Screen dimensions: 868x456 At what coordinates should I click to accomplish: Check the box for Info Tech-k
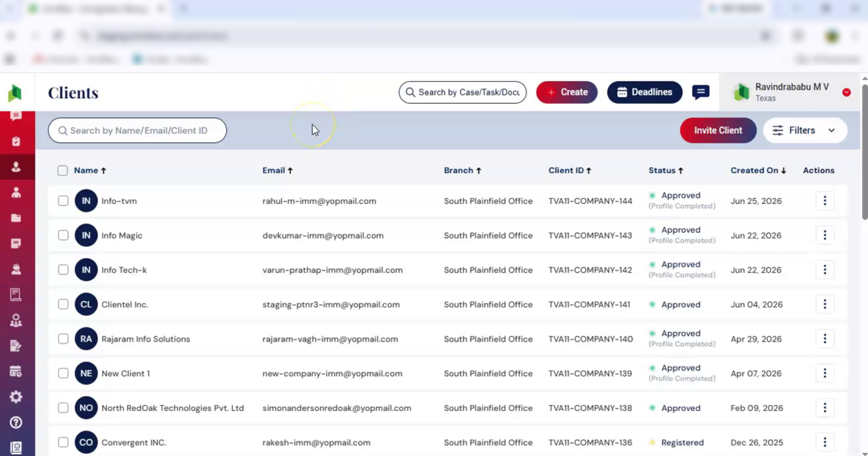[63, 270]
